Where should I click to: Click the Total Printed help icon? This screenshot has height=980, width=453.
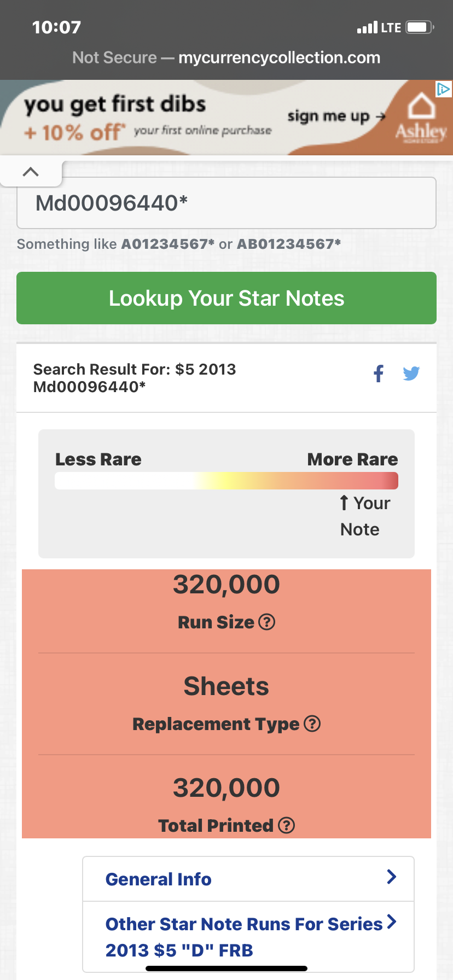(x=286, y=825)
